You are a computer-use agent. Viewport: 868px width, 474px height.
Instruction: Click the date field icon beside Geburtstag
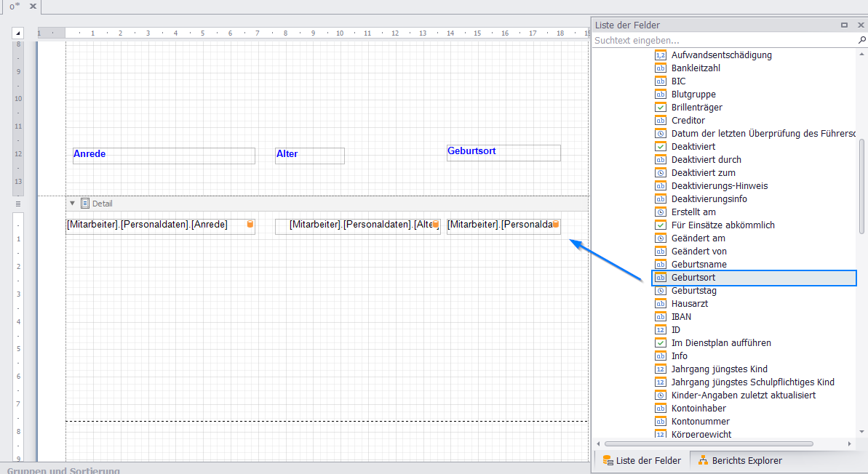tap(661, 291)
